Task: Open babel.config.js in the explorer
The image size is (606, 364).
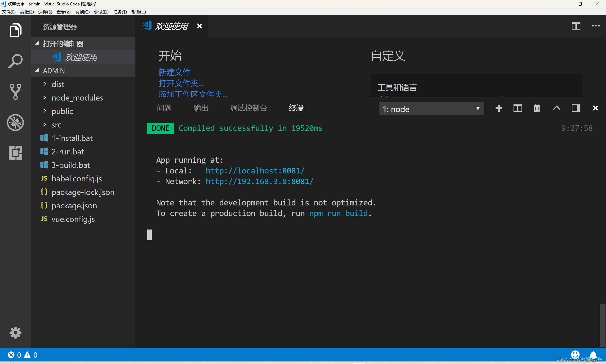Action: click(83, 179)
